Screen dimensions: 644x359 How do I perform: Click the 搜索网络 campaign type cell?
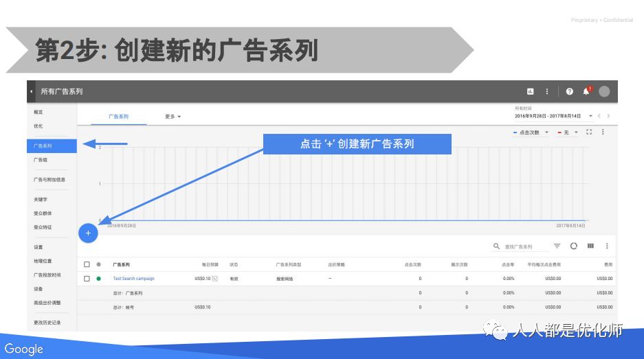coord(285,279)
